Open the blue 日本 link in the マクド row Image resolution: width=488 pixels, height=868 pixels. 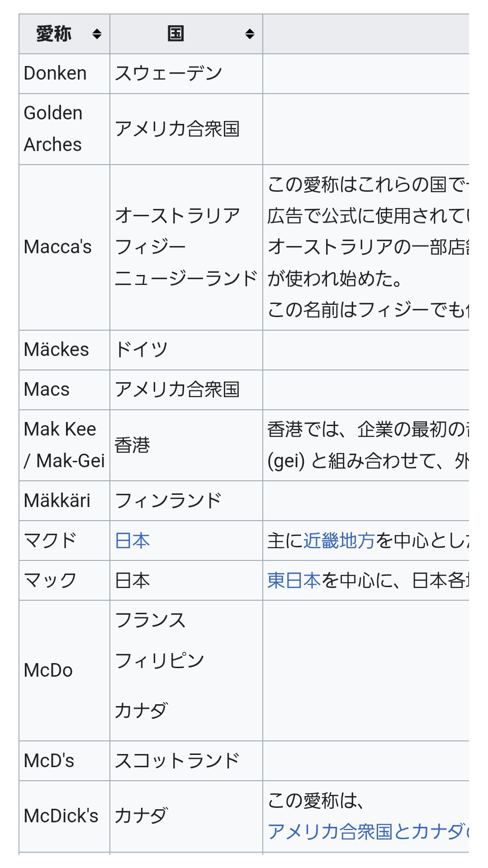point(132,541)
